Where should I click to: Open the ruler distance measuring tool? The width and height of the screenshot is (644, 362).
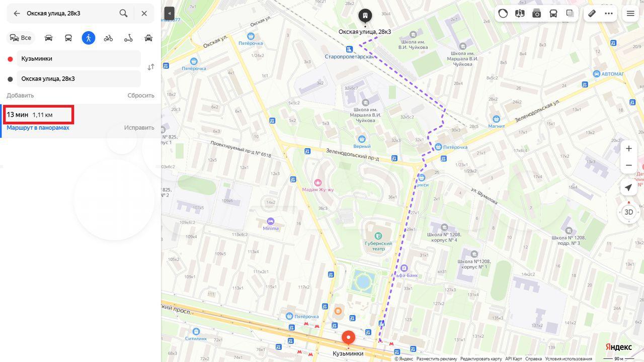(592, 14)
